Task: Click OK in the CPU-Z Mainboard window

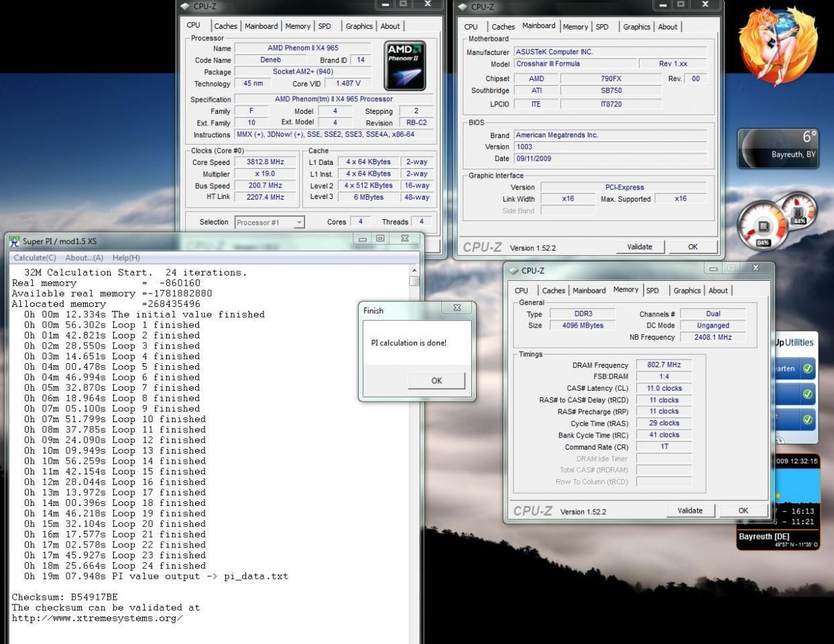Action: tap(693, 247)
